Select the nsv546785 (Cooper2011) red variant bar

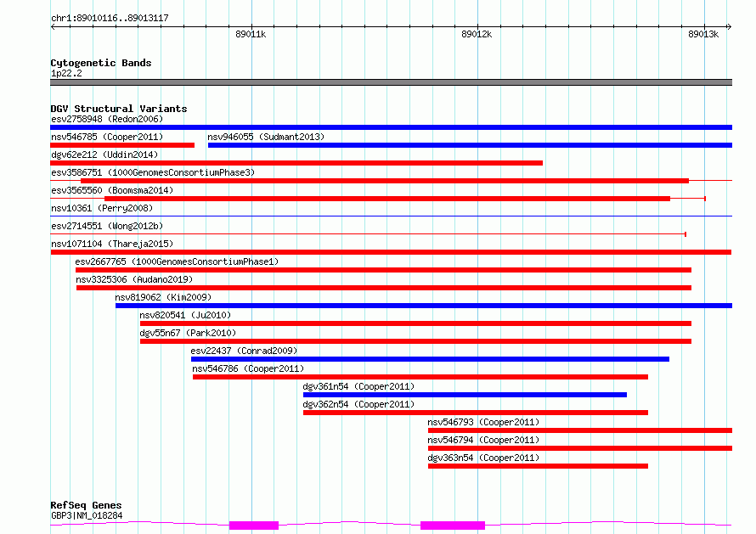click(x=122, y=145)
